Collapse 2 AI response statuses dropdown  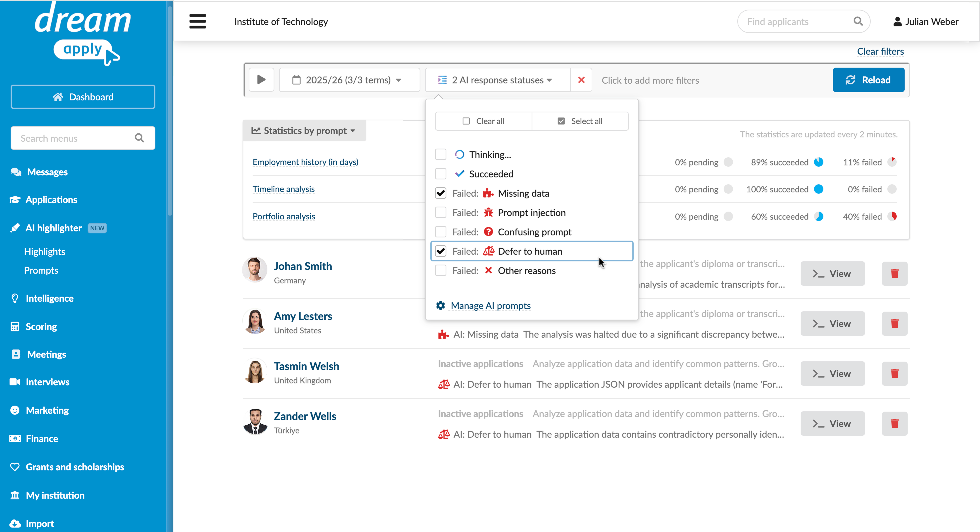tap(498, 80)
